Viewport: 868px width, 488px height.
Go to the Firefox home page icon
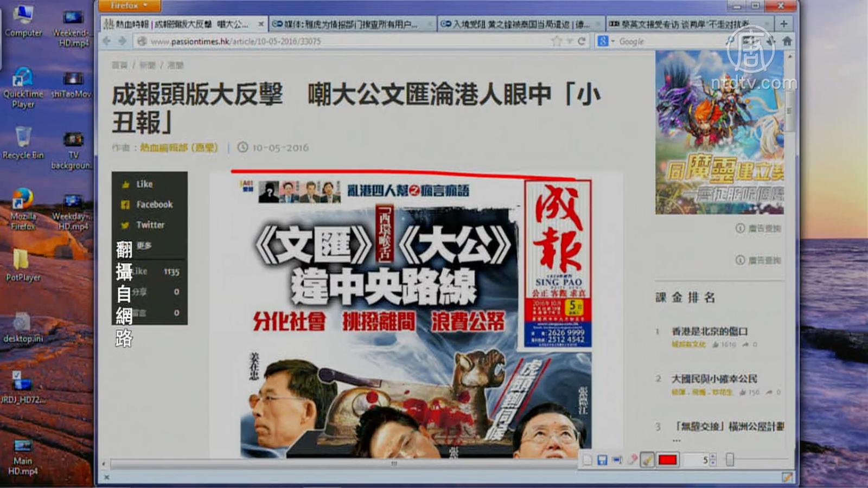click(787, 41)
